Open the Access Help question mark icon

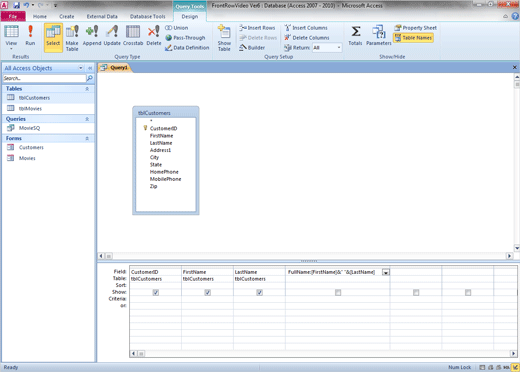[x=515, y=16]
